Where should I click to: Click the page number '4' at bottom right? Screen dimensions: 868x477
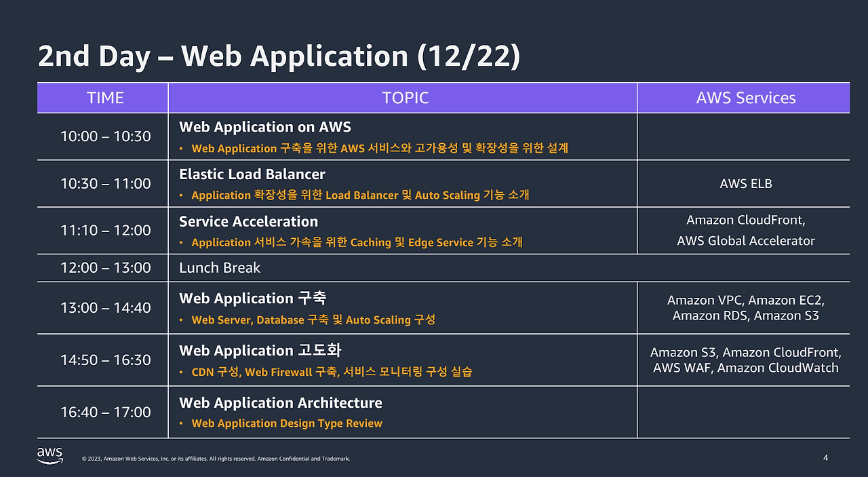(x=826, y=458)
